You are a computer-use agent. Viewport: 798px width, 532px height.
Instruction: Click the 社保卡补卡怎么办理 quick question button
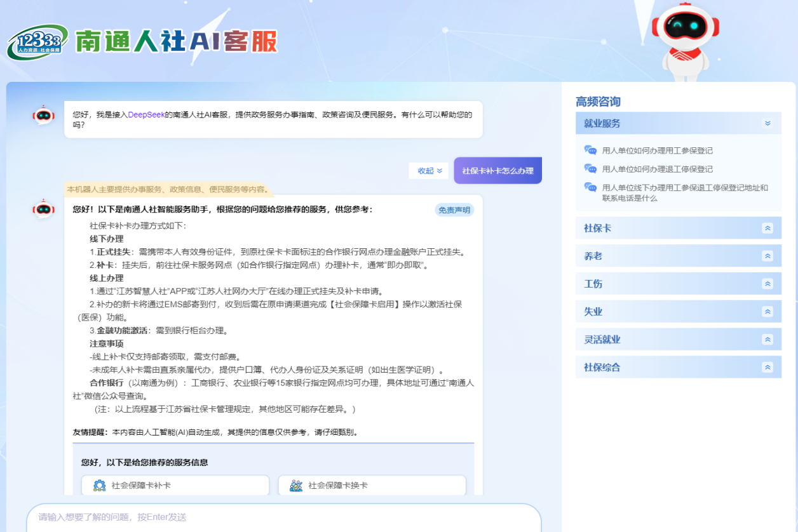click(x=497, y=170)
